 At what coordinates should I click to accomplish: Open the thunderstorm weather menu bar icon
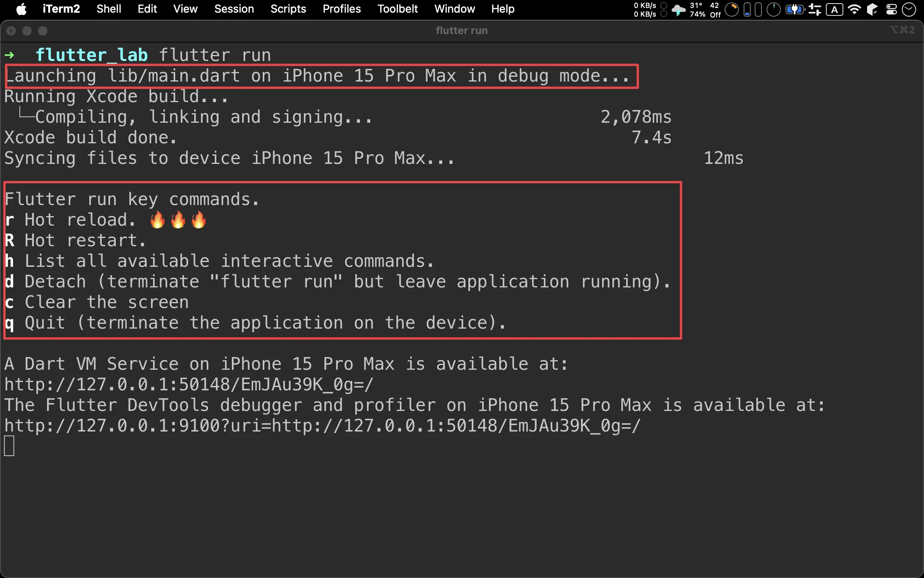(679, 10)
